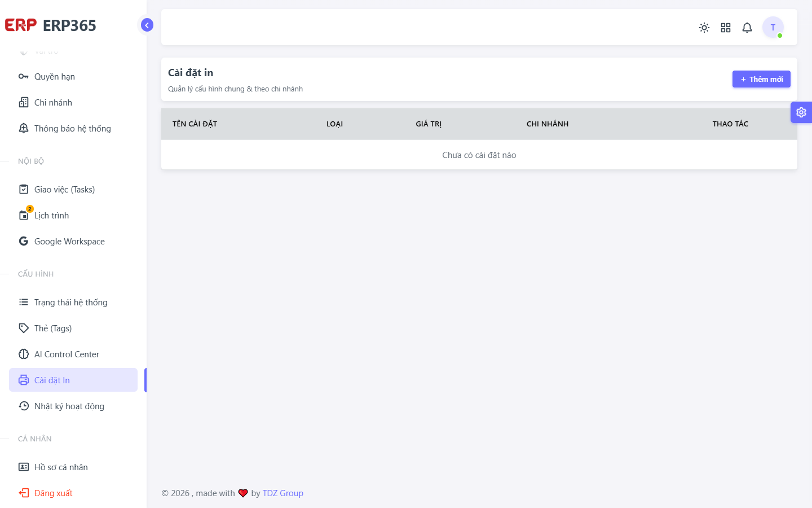Open Thông báo hệ thống page
The height and width of the screenshot is (508, 812).
point(73,129)
